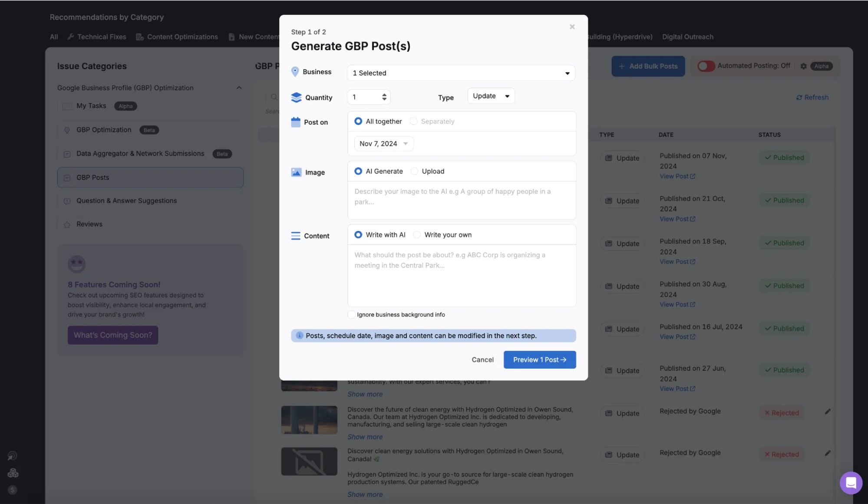Select the Upload image radio option
The width and height of the screenshot is (868, 504).
tap(415, 171)
